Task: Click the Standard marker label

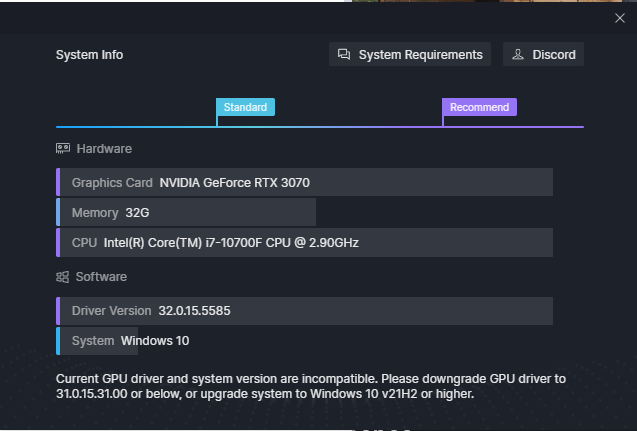Action: pos(245,107)
